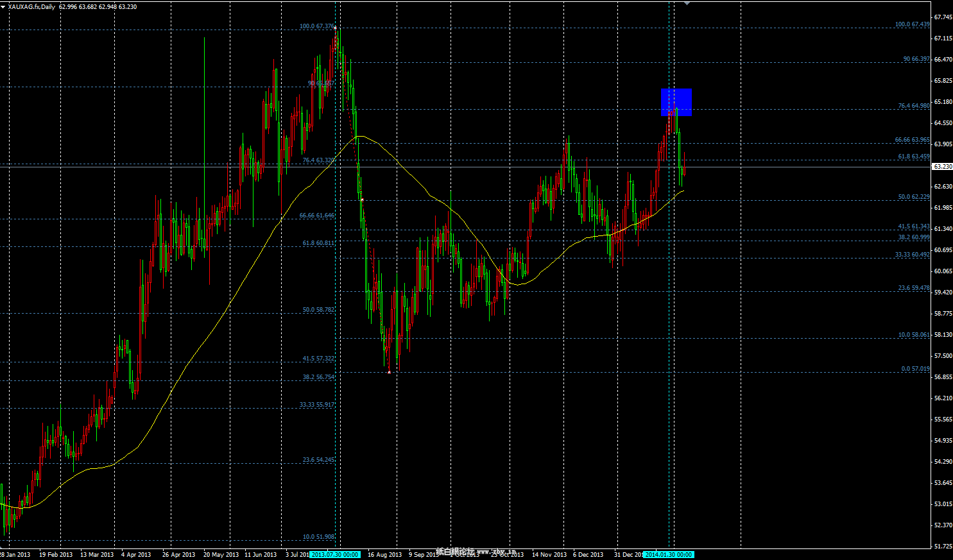Click the cyan 2013.07.30 00:00 date label
This screenshot has width=953, height=560.
[334, 554]
